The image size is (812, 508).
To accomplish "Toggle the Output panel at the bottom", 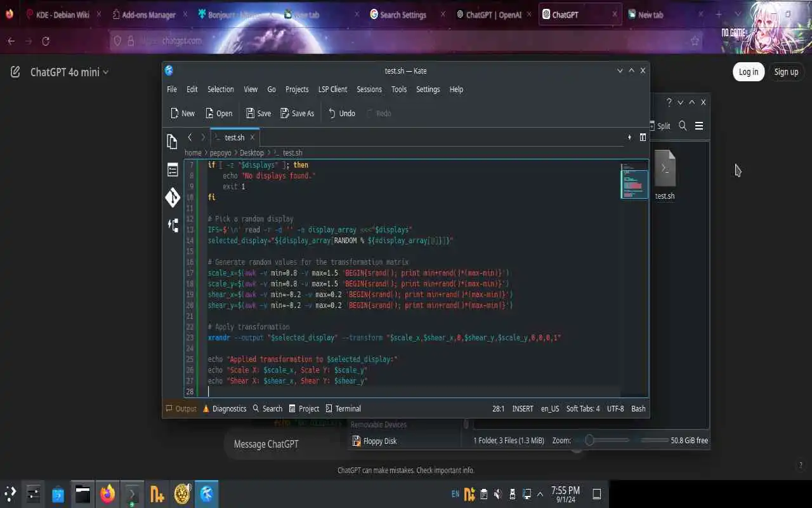I will [181, 409].
